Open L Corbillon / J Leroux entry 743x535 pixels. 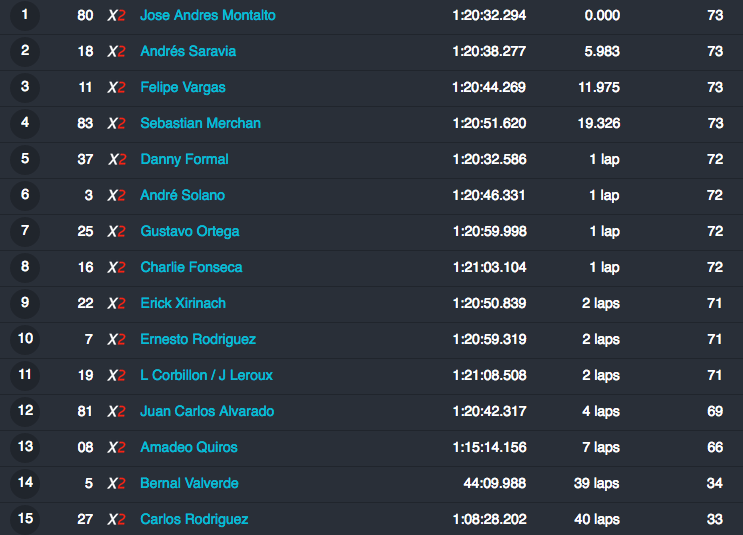pyautogui.click(x=206, y=375)
